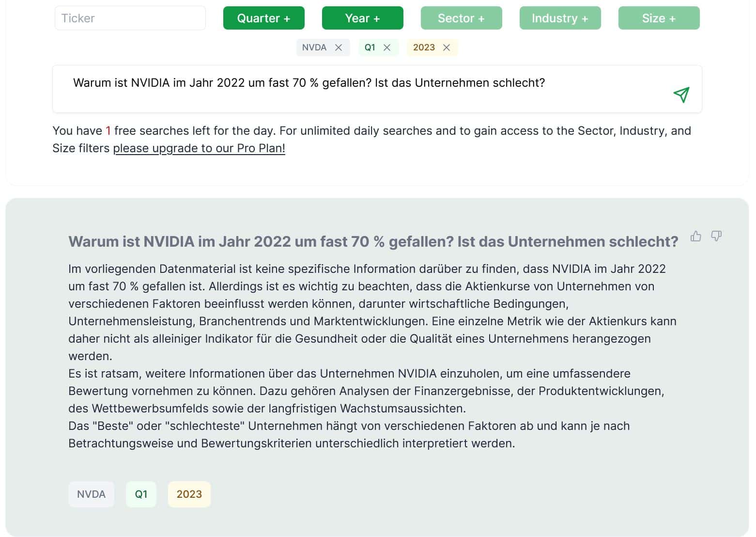Click the NVDA tag below the answer
The image size is (756, 537).
pyautogui.click(x=91, y=494)
